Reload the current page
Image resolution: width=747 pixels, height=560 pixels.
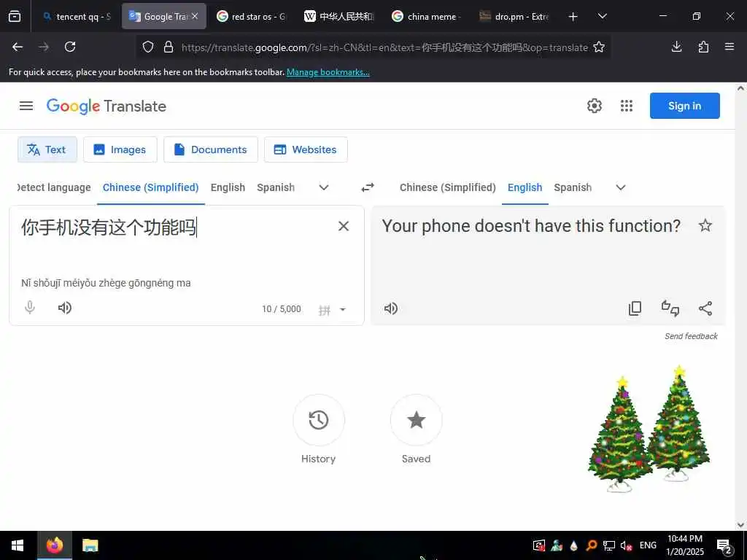[x=70, y=47]
